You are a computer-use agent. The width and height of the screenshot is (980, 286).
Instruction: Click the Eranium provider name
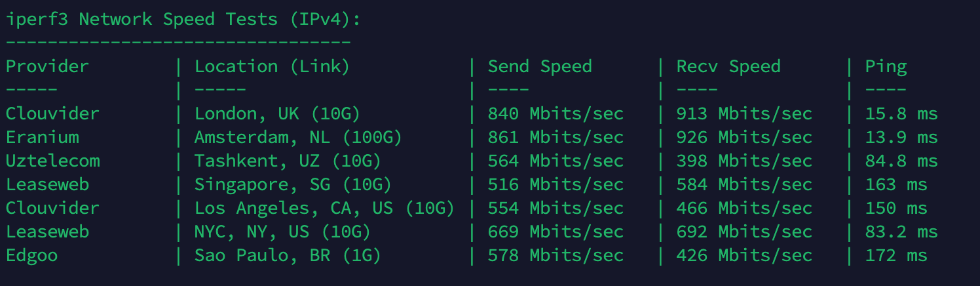click(x=42, y=137)
